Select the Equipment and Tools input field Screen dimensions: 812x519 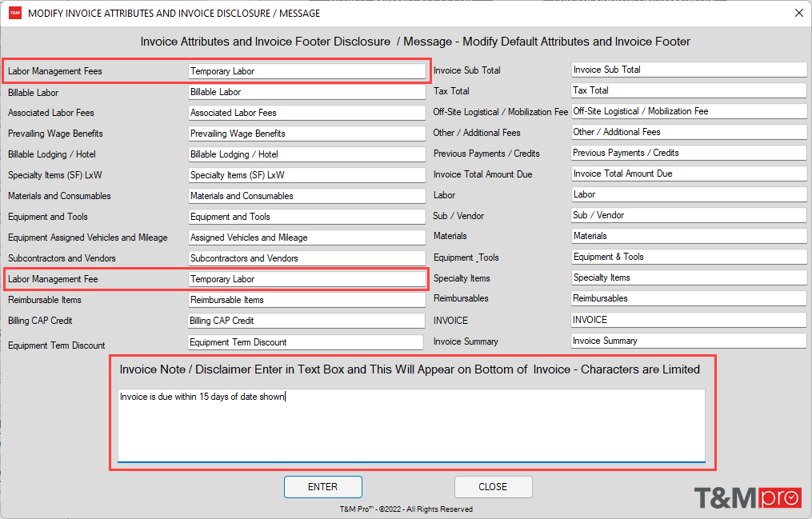click(306, 217)
